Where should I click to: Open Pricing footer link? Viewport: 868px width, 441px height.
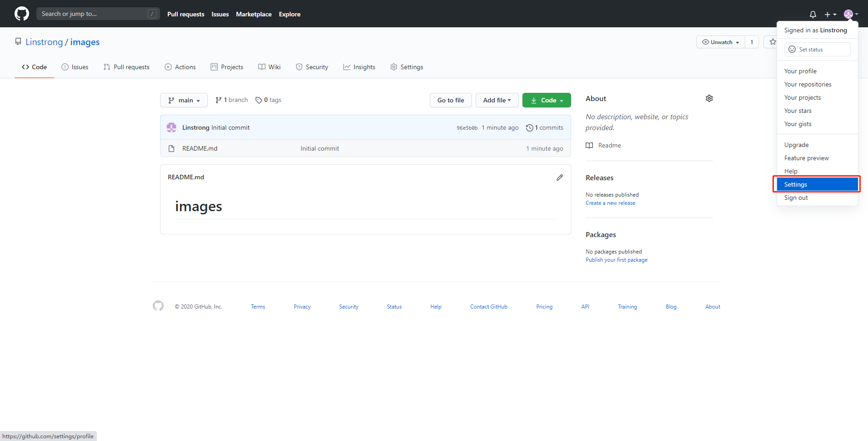tap(544, 307)
